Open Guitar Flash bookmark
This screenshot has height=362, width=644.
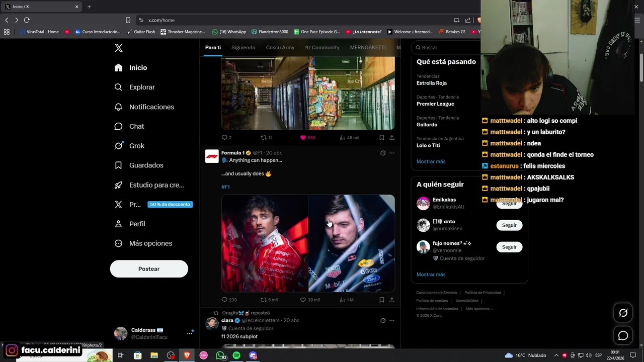140,32
